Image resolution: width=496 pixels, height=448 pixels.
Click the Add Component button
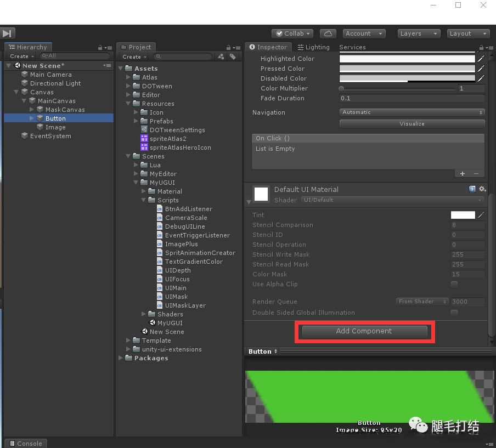pos(364,331)
